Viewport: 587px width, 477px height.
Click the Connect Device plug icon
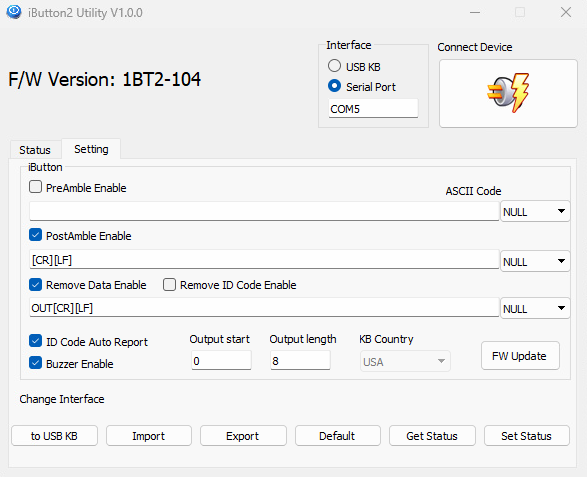point(508,93)
